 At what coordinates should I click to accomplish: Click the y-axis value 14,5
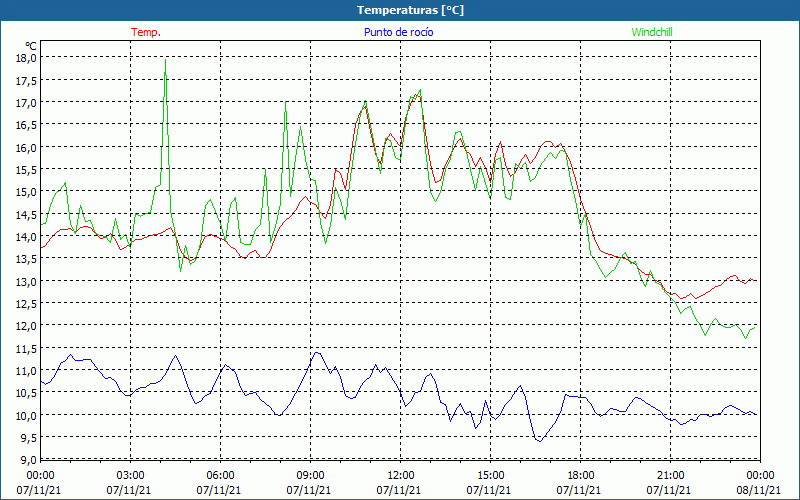(26, 214)
